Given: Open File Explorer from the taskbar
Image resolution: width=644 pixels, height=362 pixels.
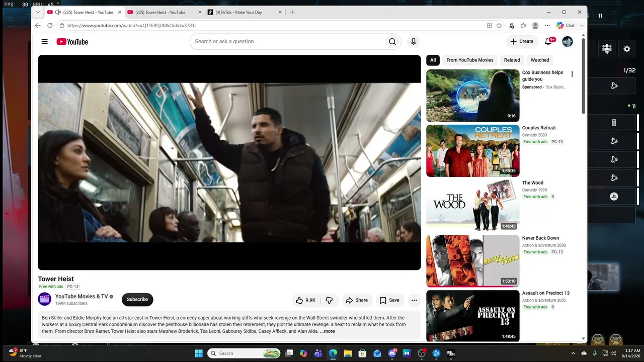Looking at the screenshot, I should pyautogui.click(x=348, y=353).
